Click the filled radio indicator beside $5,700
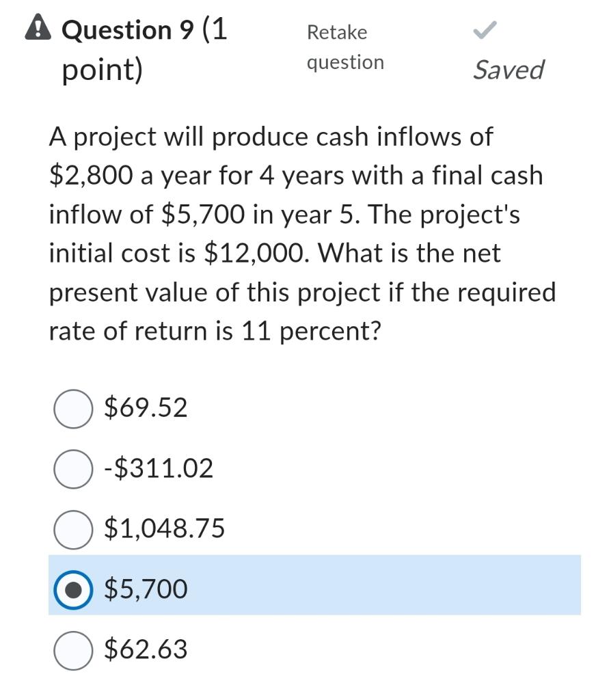 [x=74, y=589]
